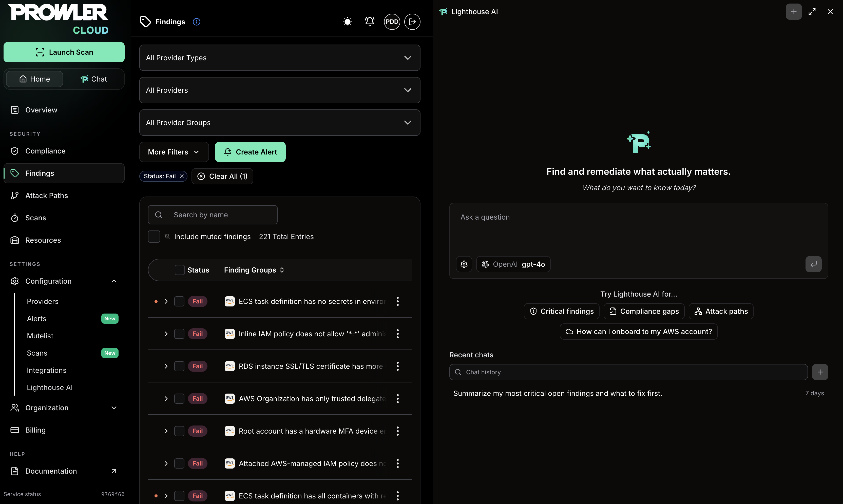Check the ECS task definition has all containers row
The height and width of the screenshot is (504, 843).
[179, 496]
